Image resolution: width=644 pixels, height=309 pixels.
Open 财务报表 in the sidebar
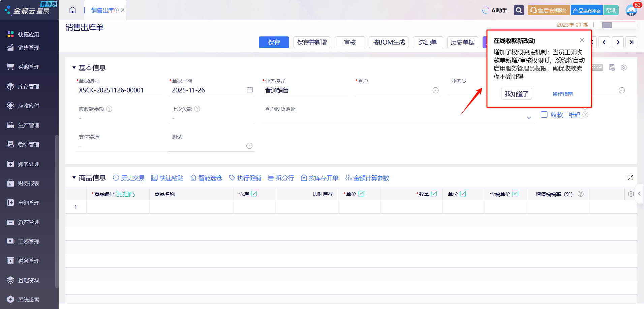[x=29, y=183]
